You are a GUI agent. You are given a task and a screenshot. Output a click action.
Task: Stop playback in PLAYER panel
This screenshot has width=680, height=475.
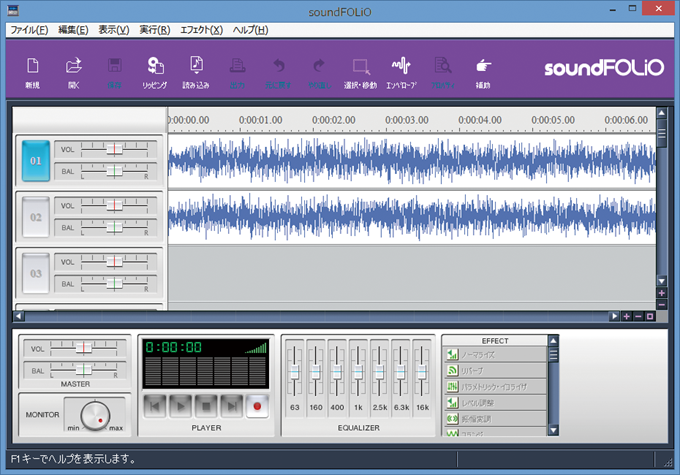(x=206, y=406)
